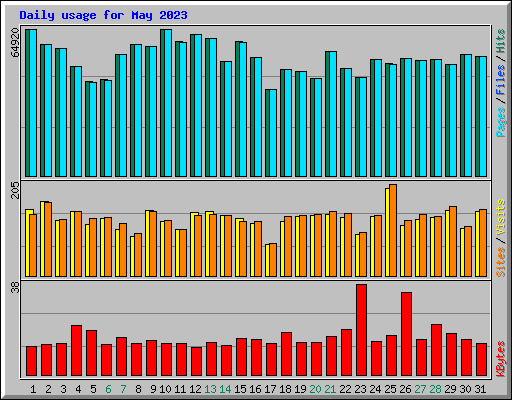Click the 64920 axis label
This screenshot has height=400, width=512.
(x=15, y=42)
